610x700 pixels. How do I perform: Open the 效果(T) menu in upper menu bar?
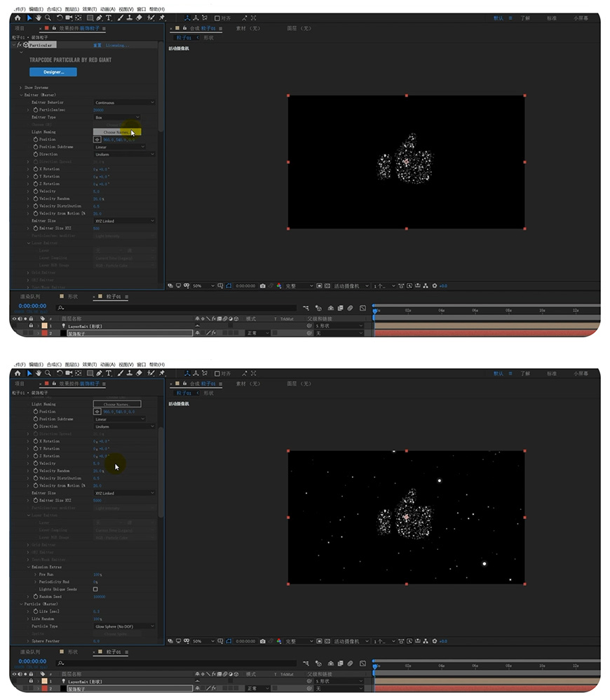click(x=88, y=9)
